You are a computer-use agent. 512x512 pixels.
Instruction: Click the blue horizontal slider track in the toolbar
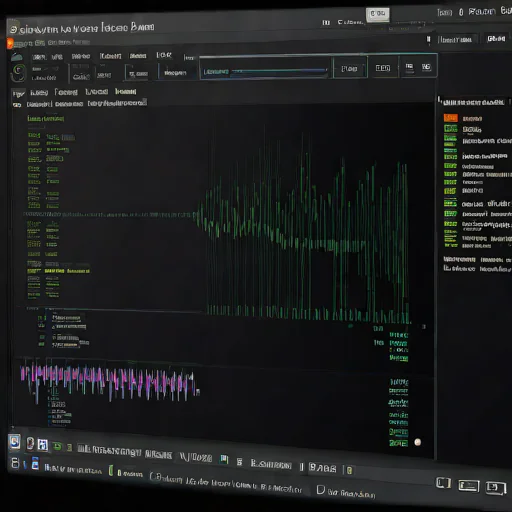[279, 71]
